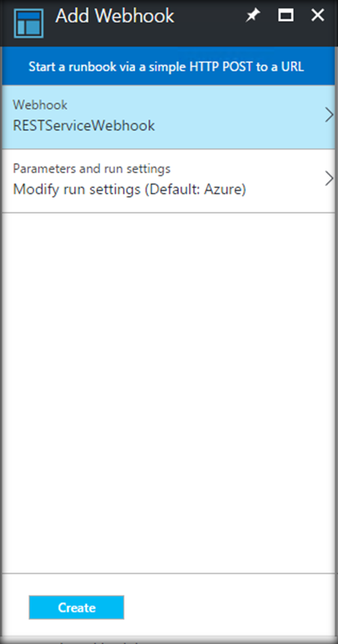Viewport: 338px width, 644px height.
Task: Click the Parameters and run settings label
Action: (x=92, y=168)
